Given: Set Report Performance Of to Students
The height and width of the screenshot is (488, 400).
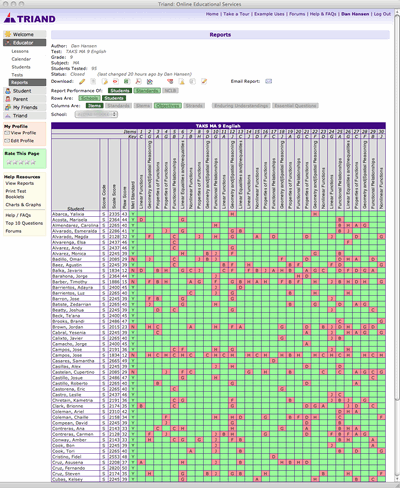Looking at the screenshot, I should pyautogui.click(x=120, y=91).
